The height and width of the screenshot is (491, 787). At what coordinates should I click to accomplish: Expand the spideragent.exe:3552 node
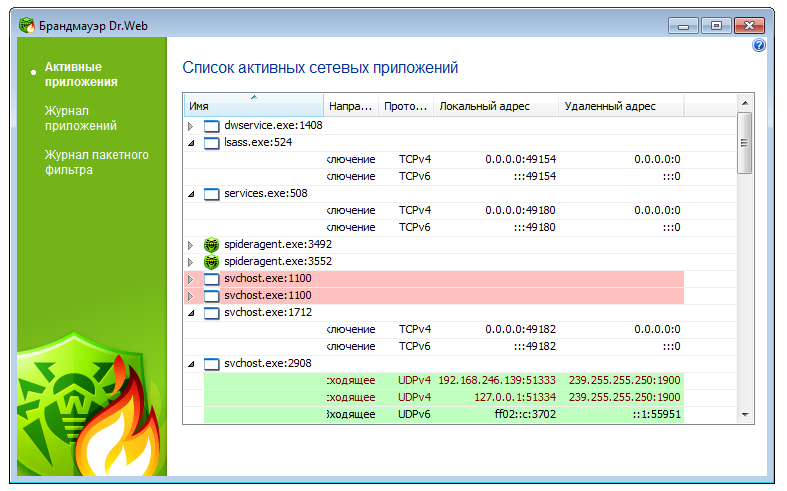coord(191,262)
